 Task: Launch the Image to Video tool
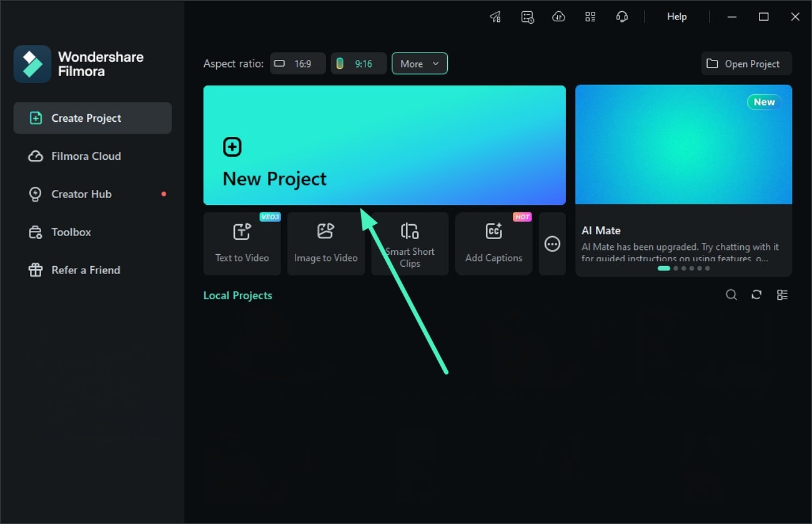326,244
